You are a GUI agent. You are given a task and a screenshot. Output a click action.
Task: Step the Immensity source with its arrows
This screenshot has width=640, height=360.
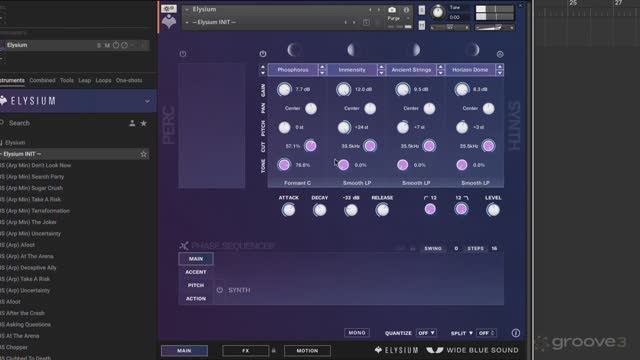pos(381,70)
